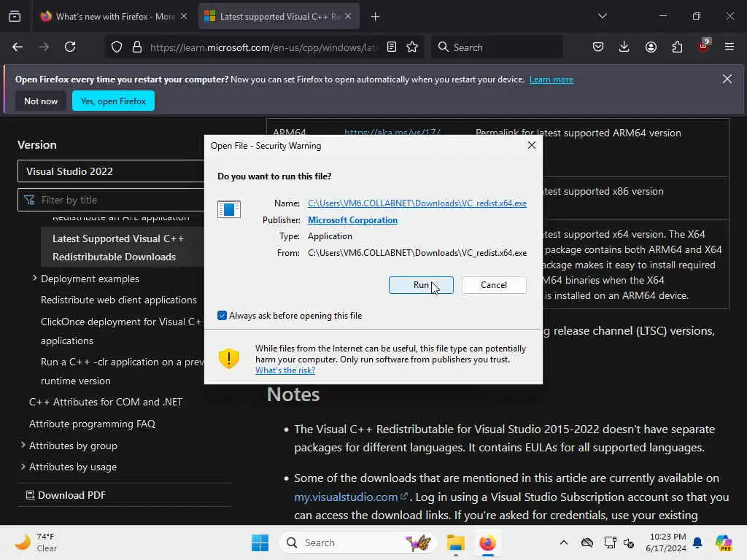
Task: Open the Firefox account icon
Action: pos(651,47)
